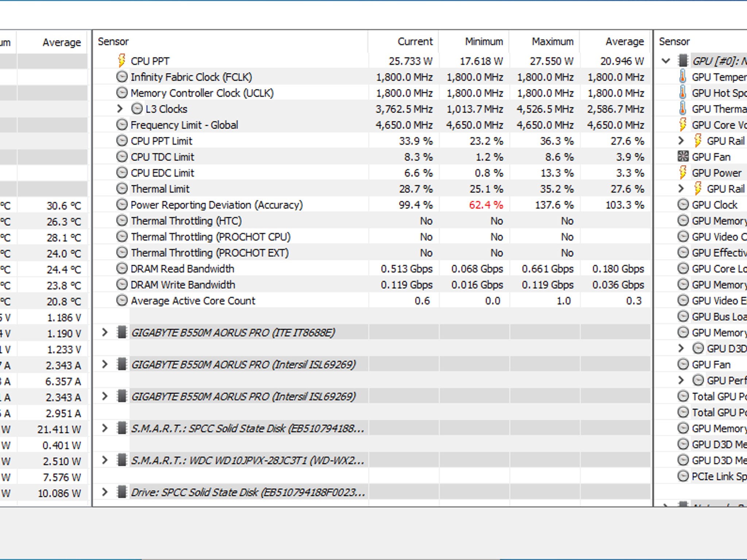Expand the first GPU Rail subgroup
The image size is (747, 560).
(681, 141)
